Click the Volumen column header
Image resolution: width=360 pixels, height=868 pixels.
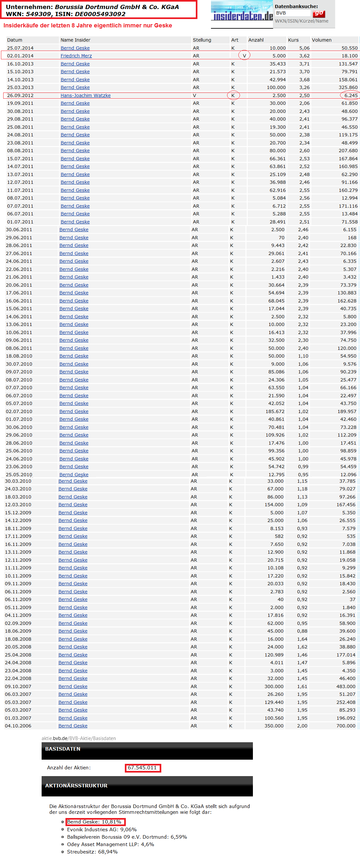(322, 40)
